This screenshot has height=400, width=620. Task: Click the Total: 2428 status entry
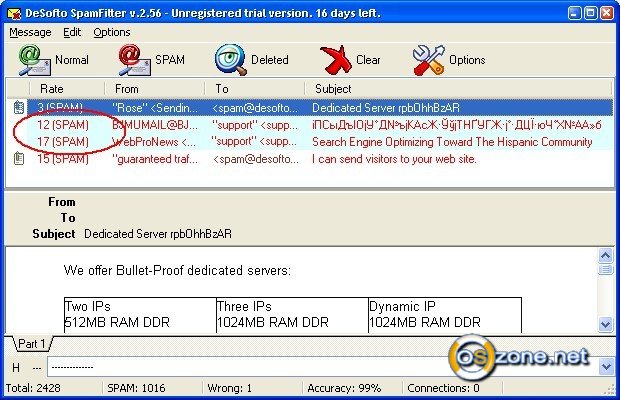tap(33, 388)
